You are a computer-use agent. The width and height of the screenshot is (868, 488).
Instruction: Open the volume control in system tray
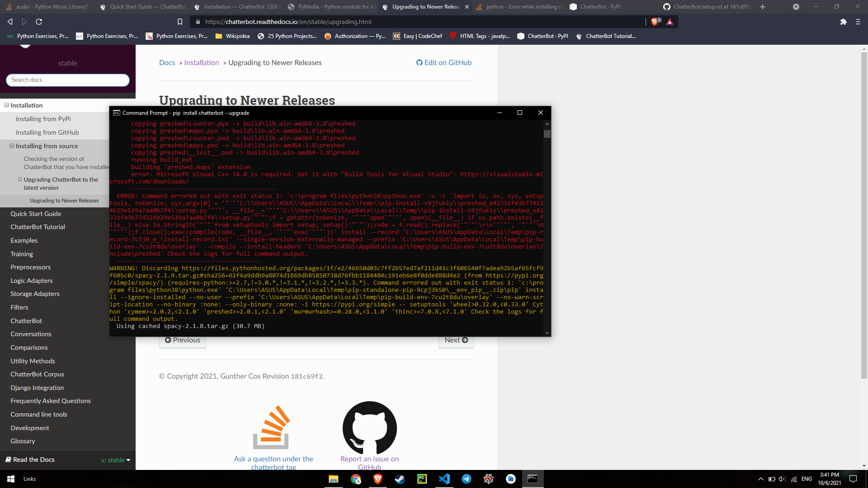pos(782,479)
